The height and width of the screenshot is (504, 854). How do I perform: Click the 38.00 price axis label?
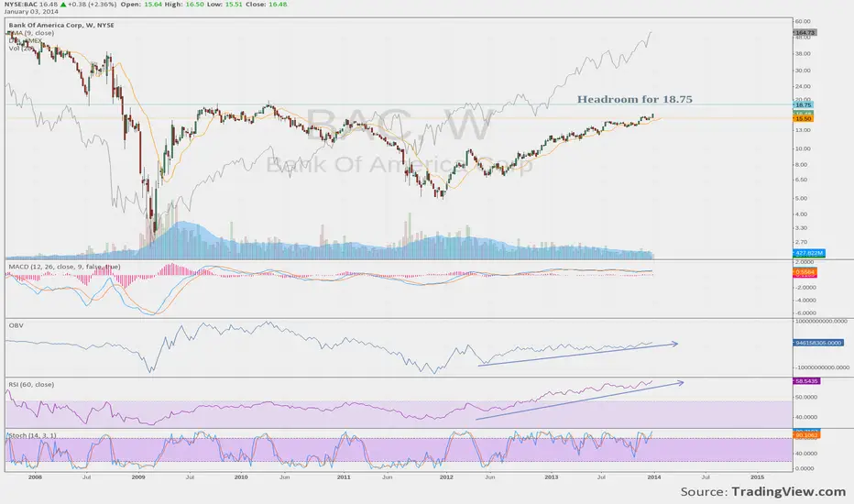pos(803,53)
